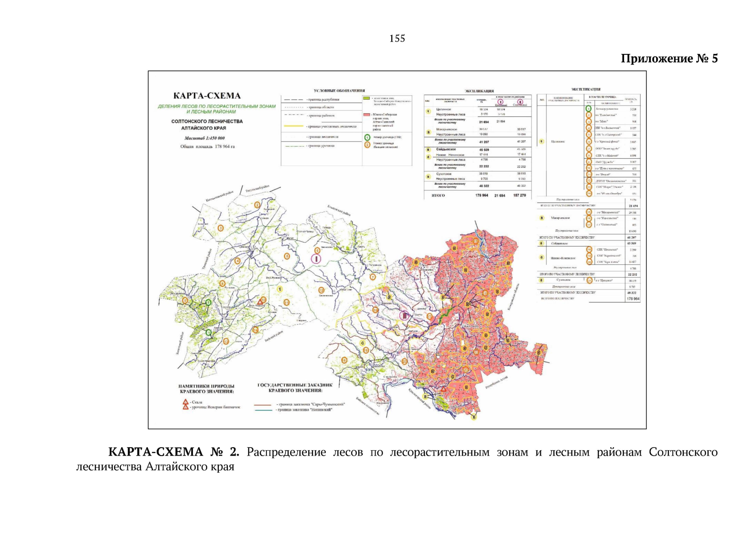Click the yellow district forestry boundary line sample
The image size is (756, 535).
point(294,127)
